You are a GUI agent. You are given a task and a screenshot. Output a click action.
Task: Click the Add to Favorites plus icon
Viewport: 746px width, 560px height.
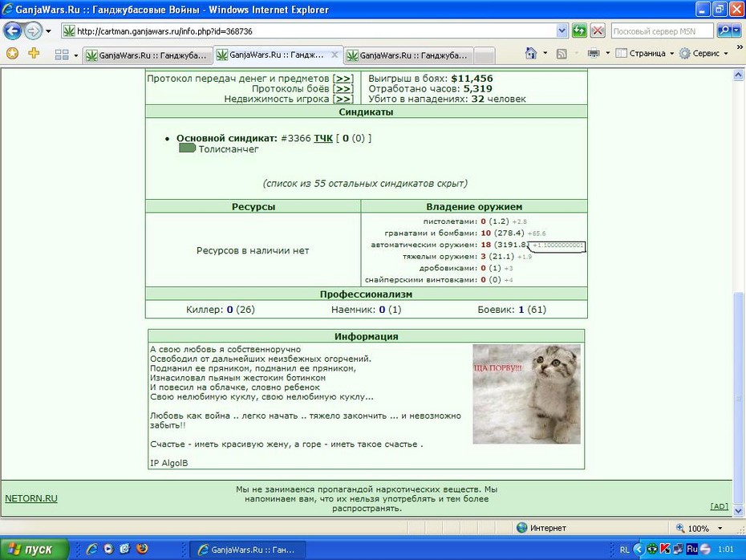(34, 53)
